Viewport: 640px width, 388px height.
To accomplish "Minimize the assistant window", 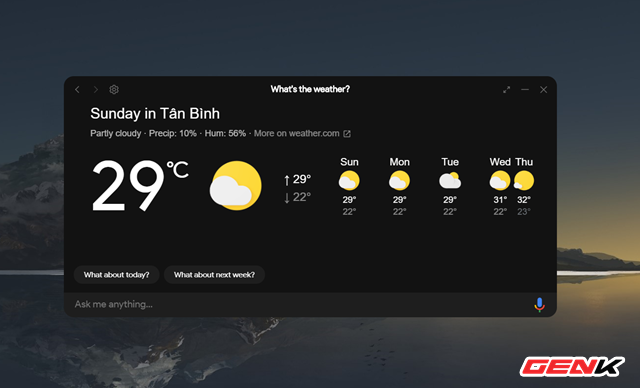I will coord(525,89).
